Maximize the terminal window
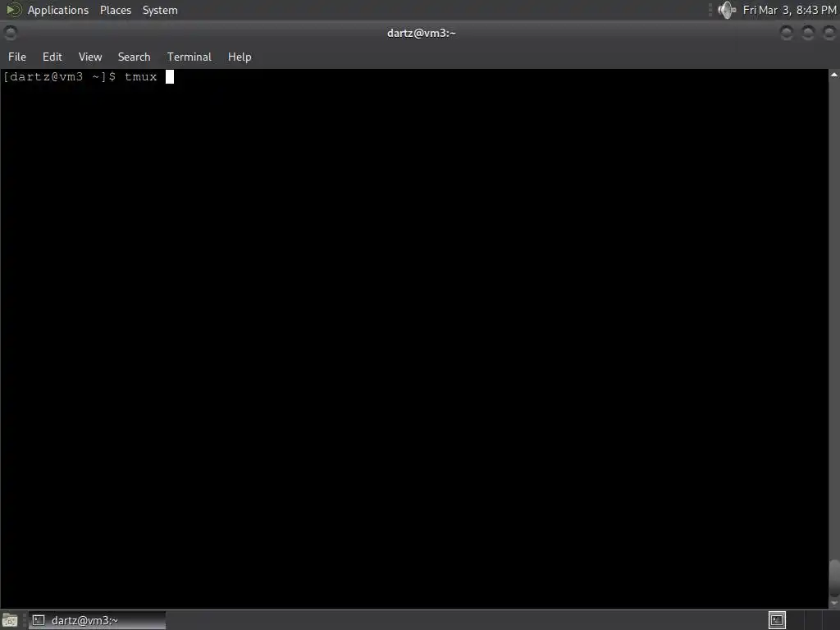Viewport: 840px width, 630px height. tap(808, 33)
